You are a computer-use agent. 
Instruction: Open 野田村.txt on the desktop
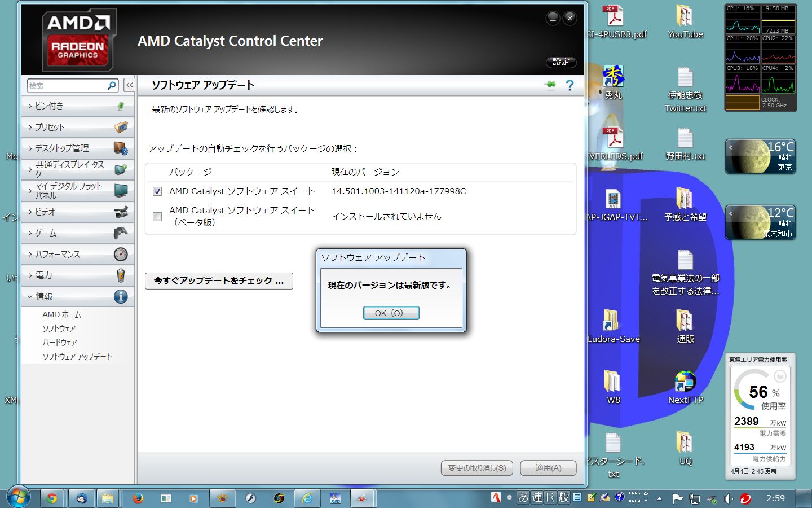pos(685,144)
